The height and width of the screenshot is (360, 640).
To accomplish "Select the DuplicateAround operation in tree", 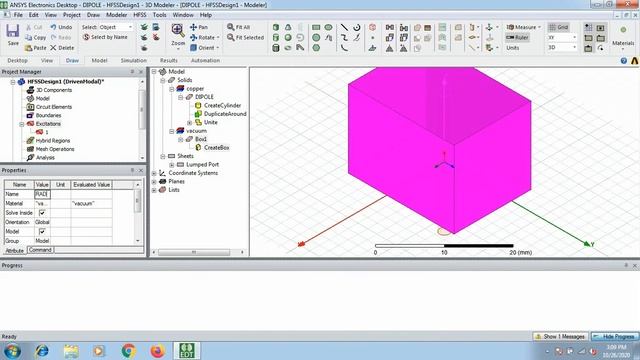I will tap(225, 114).
